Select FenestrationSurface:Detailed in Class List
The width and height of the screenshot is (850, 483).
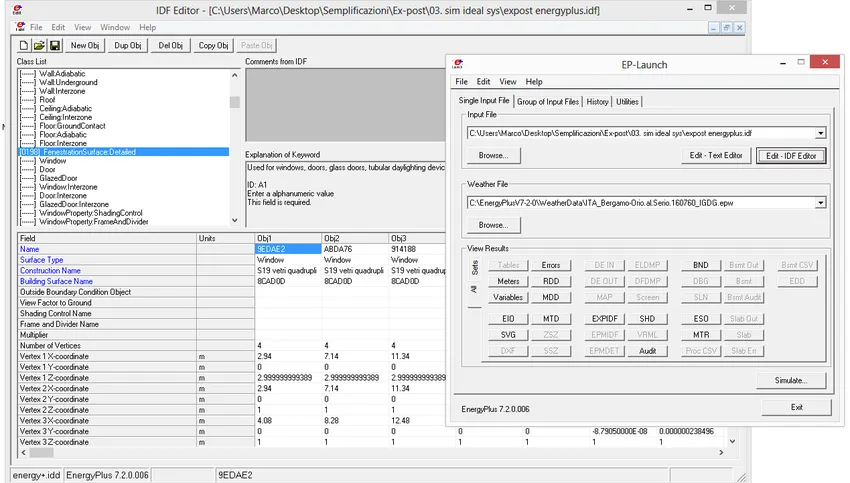124,152
